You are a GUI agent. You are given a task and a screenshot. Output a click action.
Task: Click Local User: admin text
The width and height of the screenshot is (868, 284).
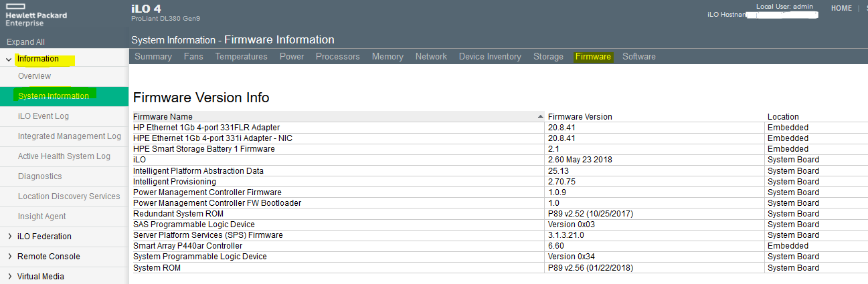[x=784, y=6]
